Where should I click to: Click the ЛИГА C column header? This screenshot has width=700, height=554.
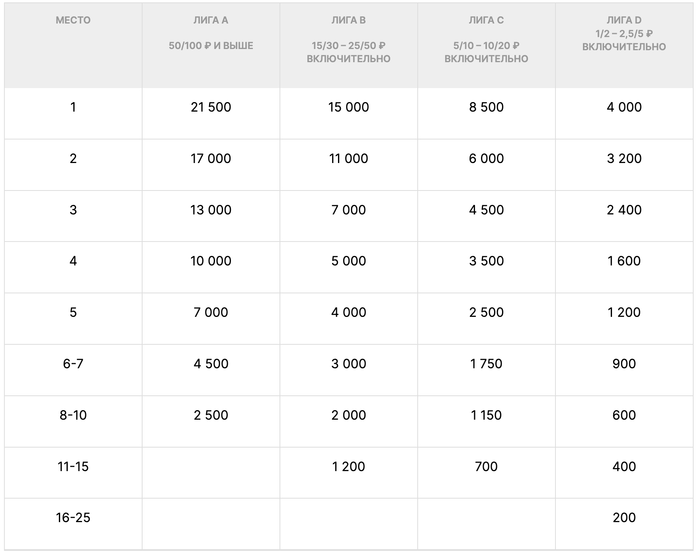486,20
